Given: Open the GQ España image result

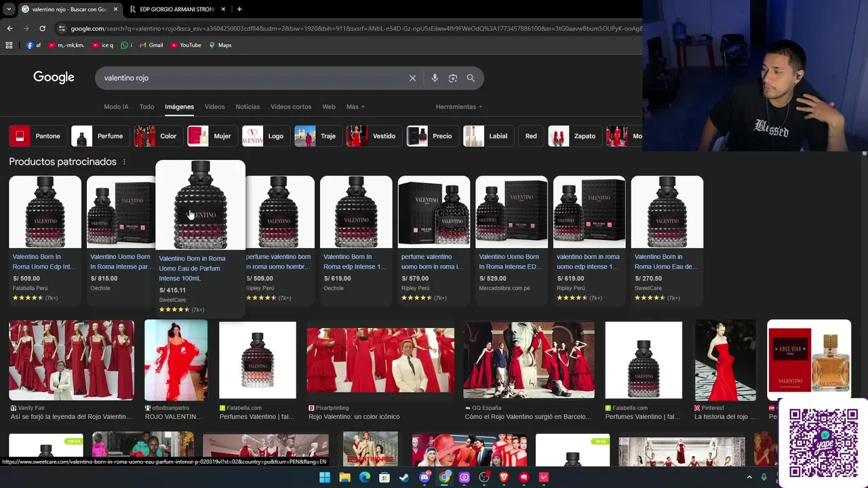Looking at the screenshot, I should pos(529,360).
